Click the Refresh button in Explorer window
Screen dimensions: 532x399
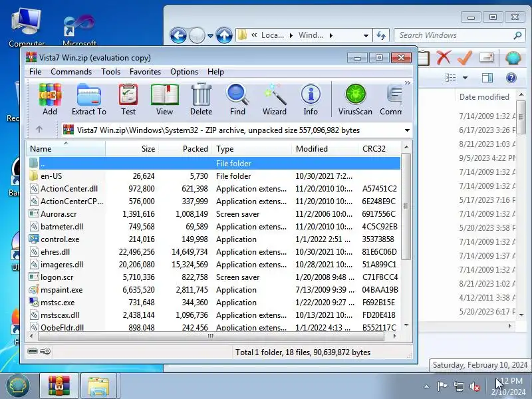point(381,35)
